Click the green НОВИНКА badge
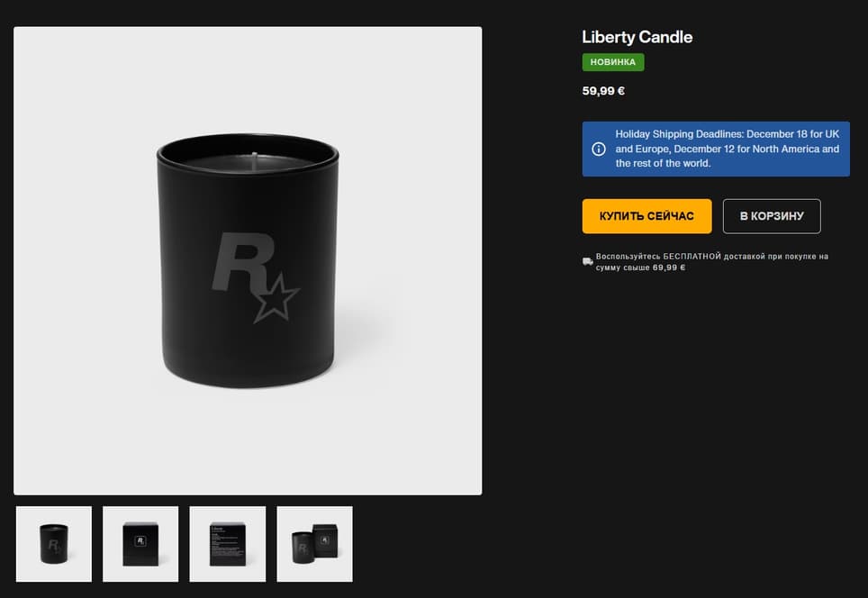Screen dimensions: 868x598 [613, 62]
